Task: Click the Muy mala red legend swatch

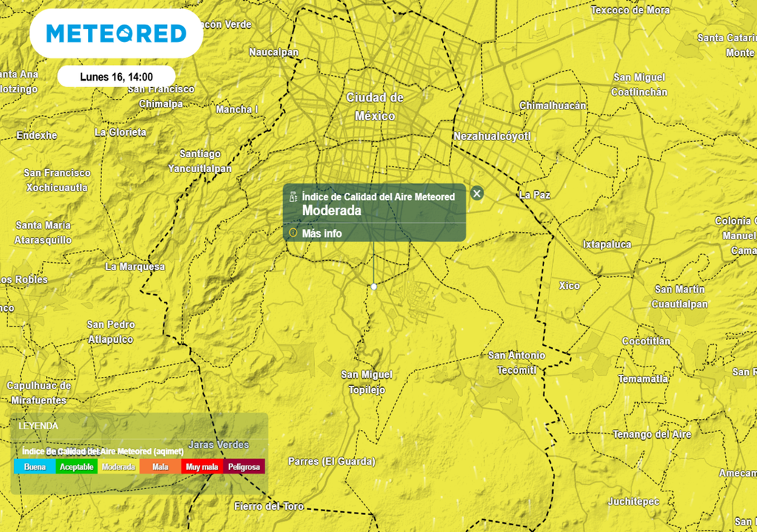Action: pos(202,467)
